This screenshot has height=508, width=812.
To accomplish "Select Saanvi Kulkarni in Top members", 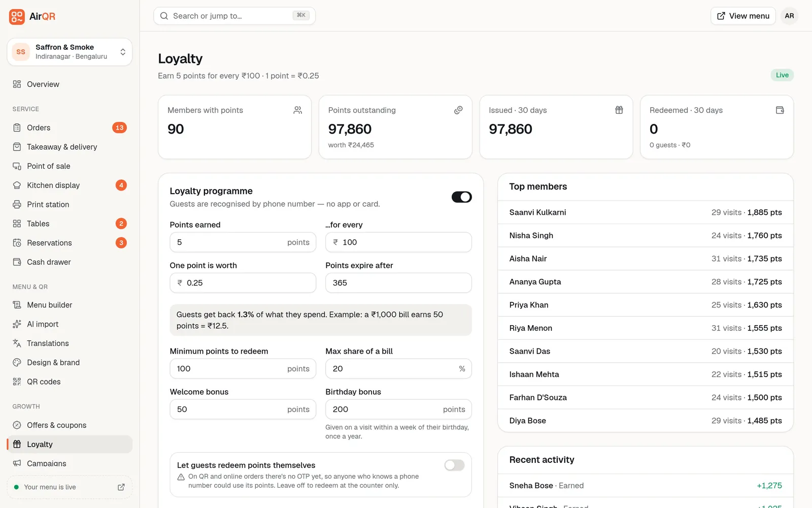I will point(646,212).
